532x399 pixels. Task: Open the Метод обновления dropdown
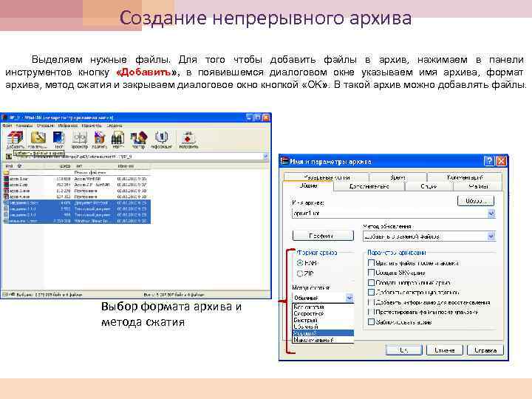[x=491, y=236]
